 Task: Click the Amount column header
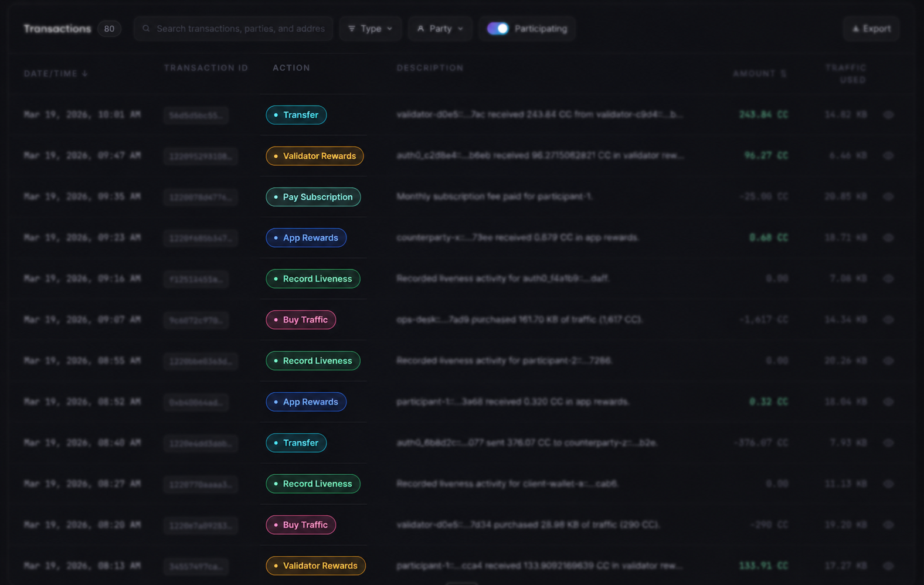coord(760,74)
